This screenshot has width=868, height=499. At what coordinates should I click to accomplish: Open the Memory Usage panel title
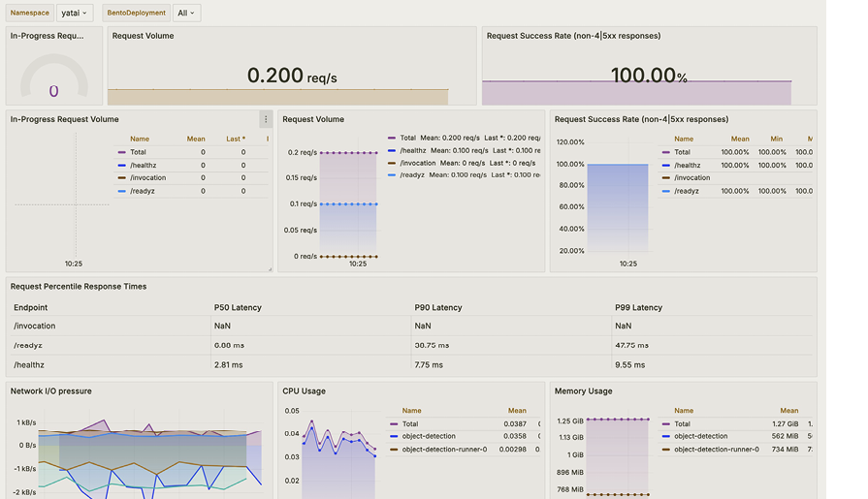584,390
